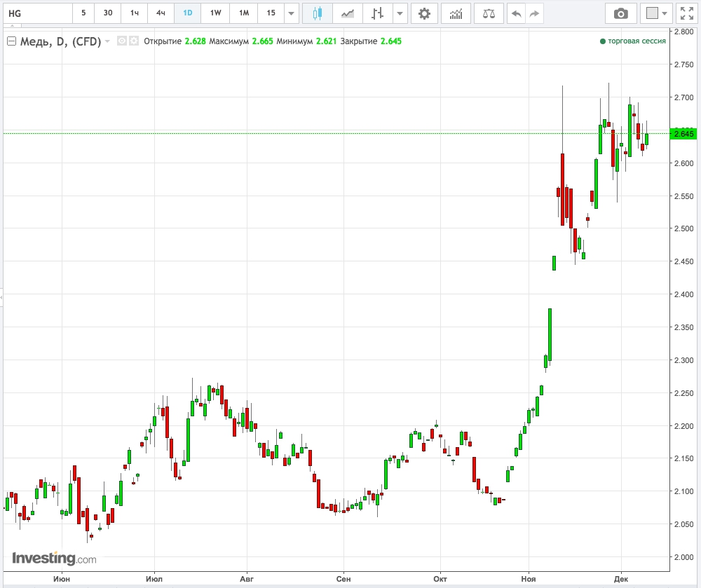
Task: Open the more timeframes dropdown
Action: coord(292,13)
